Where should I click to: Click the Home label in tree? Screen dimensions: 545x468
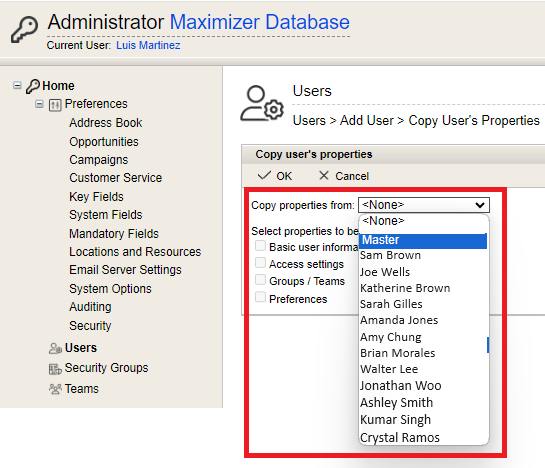click(58, 86)
